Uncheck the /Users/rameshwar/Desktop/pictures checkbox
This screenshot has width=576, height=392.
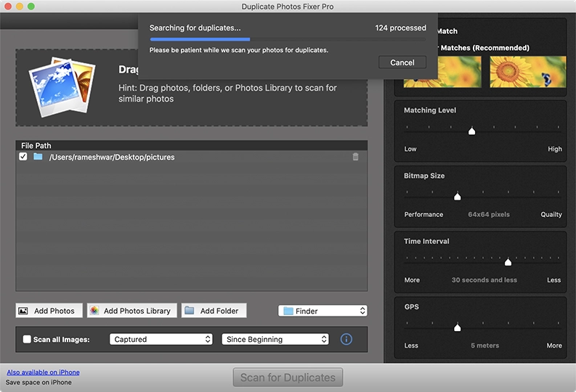click(23, 157)
